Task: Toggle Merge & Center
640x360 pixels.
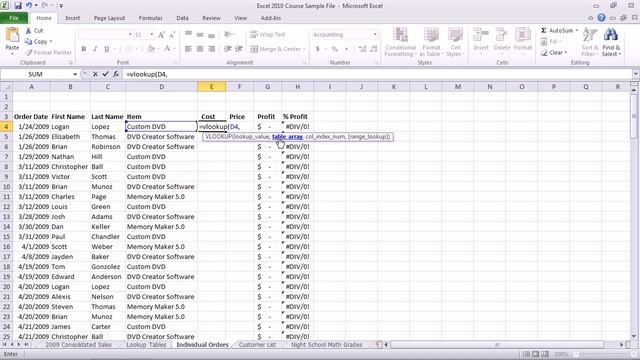Action: 276,49
